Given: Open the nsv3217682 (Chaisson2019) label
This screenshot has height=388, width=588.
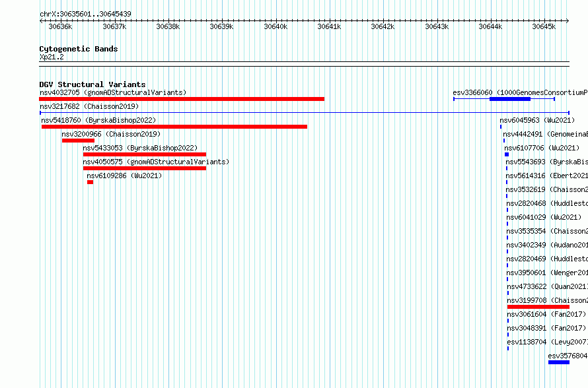Looking at the screenshot, I should (89, 106).
